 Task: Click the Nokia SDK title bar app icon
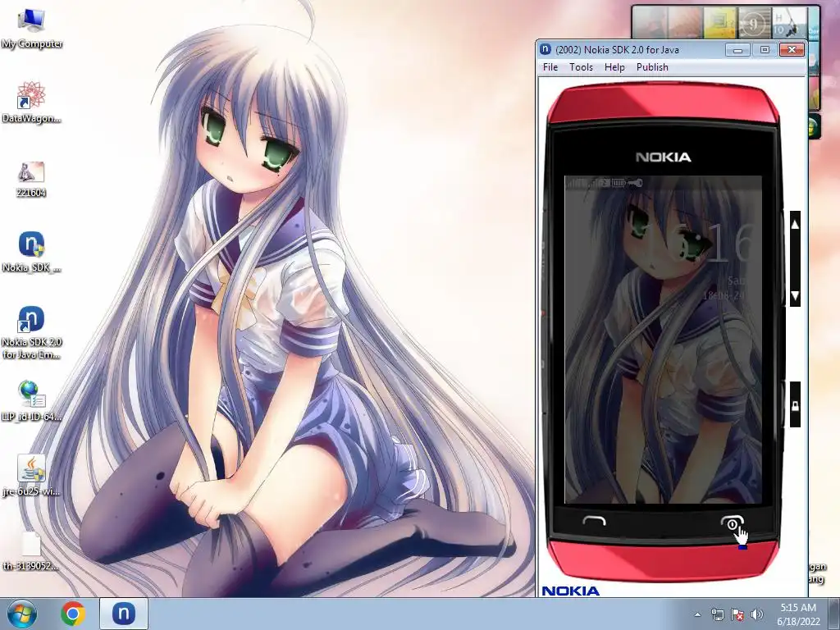[x=546, y=49]
